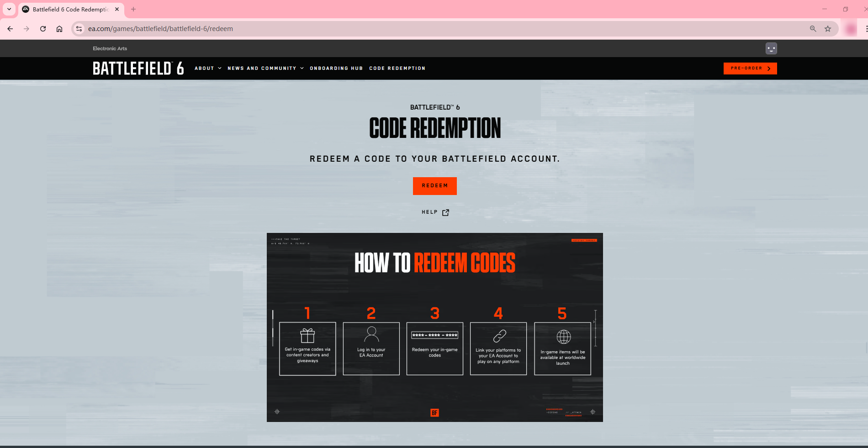Open a new browser tab
This screenshot has width=868, height=448.
(x=133, y=9)
